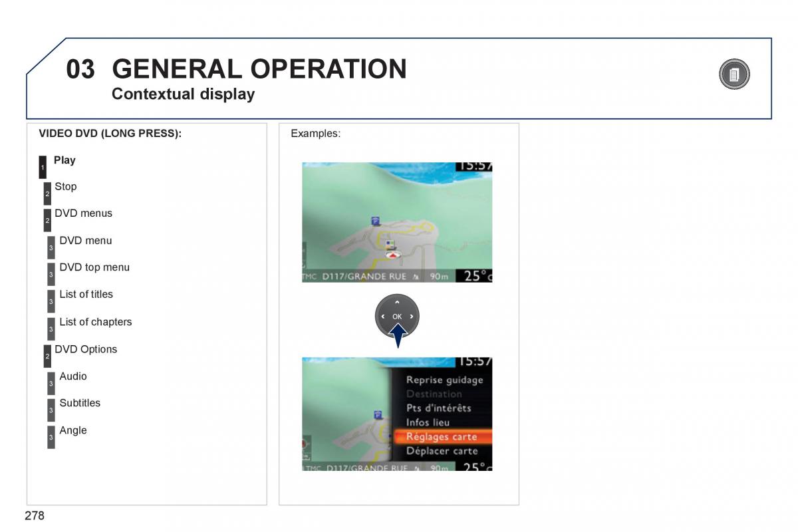Select List of chapters entry

[95, 322]
